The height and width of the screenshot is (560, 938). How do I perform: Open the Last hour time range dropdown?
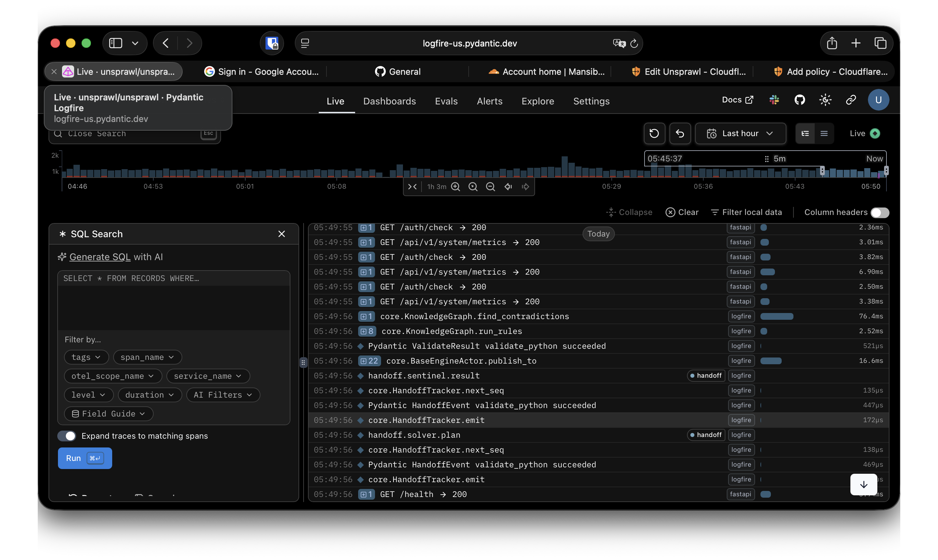coord(740,133)
